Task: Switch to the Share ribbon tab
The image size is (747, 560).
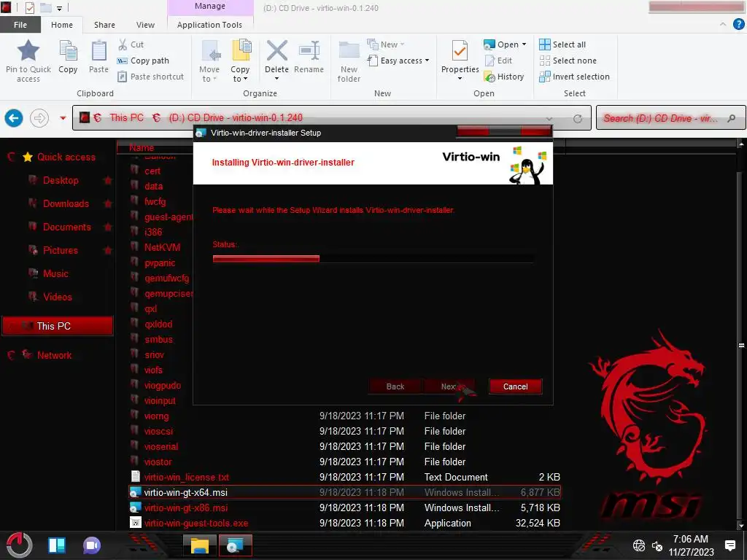Action: click(x=104, y=25)
